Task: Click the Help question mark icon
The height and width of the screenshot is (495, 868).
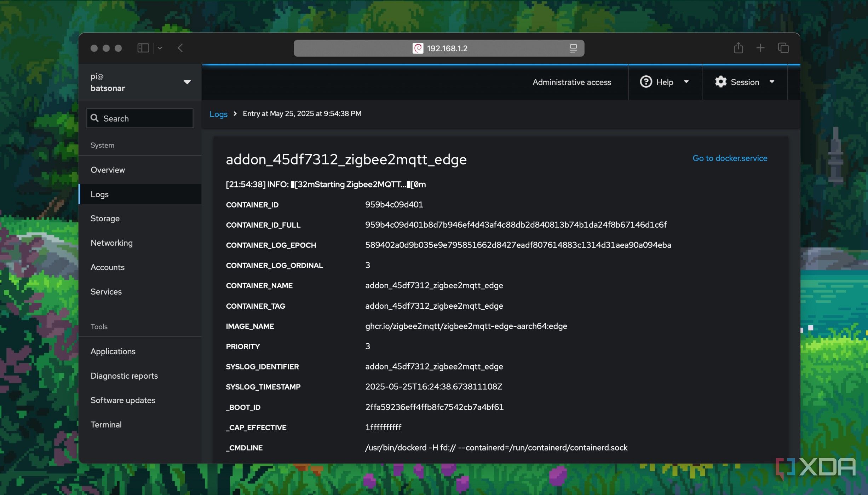Action: [x=646, y=82]
